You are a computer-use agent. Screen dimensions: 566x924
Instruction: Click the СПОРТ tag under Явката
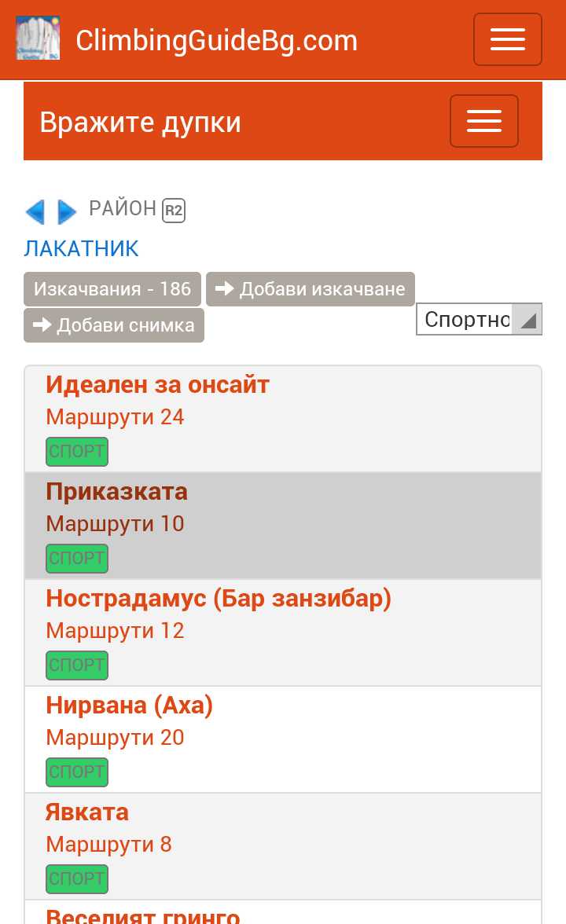pyautogui.click(x=77, y=879)
